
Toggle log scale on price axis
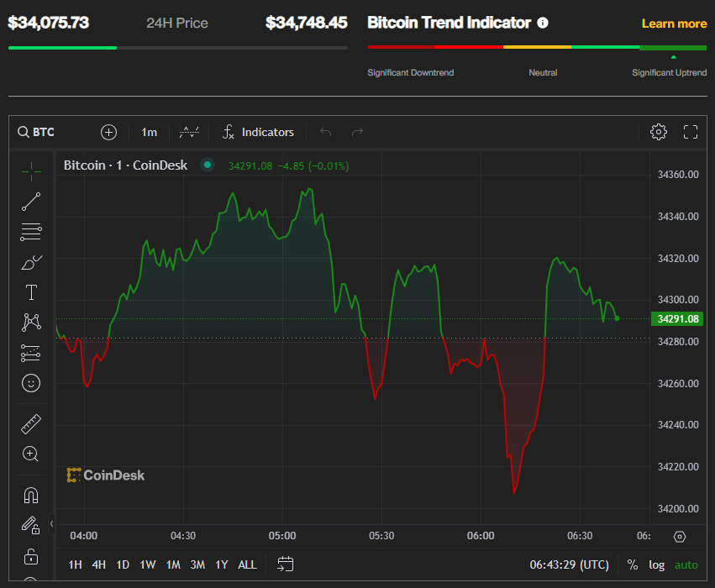pyautogui.click(x=657, y=564)
